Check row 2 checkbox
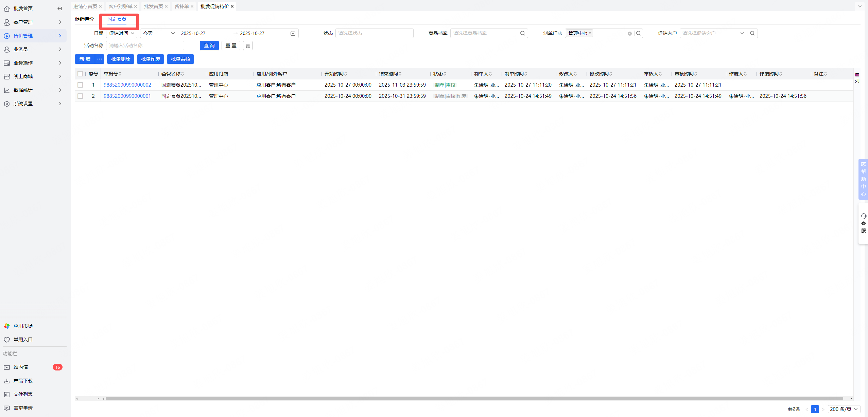This screenshot has width=868, height=417. coord(80,96)
